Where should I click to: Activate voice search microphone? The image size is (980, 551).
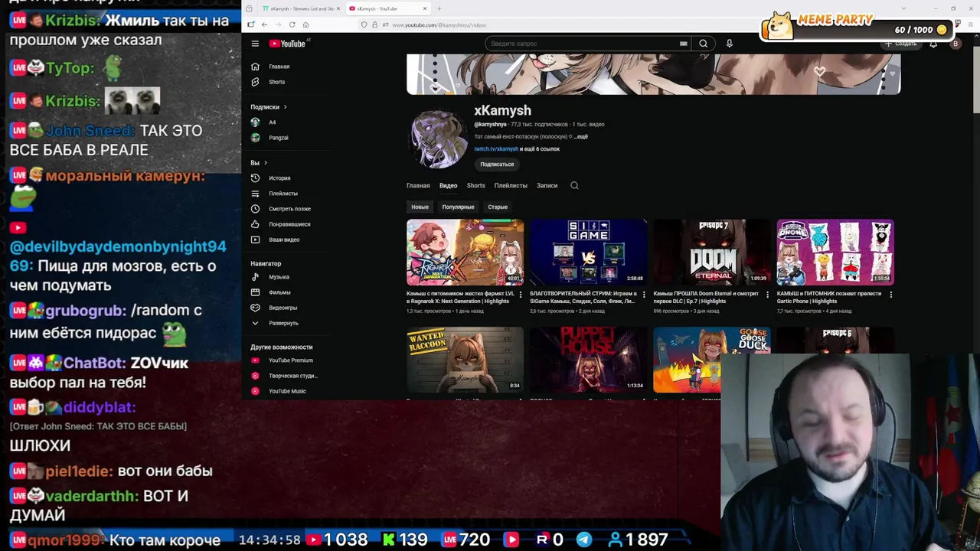click(729, 44)
